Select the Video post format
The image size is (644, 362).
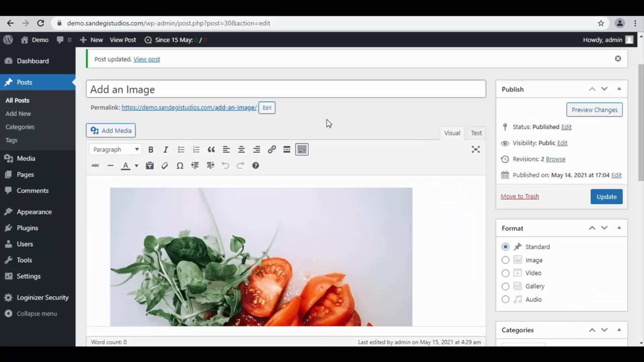pyautogui.click(x=505, y=273)
